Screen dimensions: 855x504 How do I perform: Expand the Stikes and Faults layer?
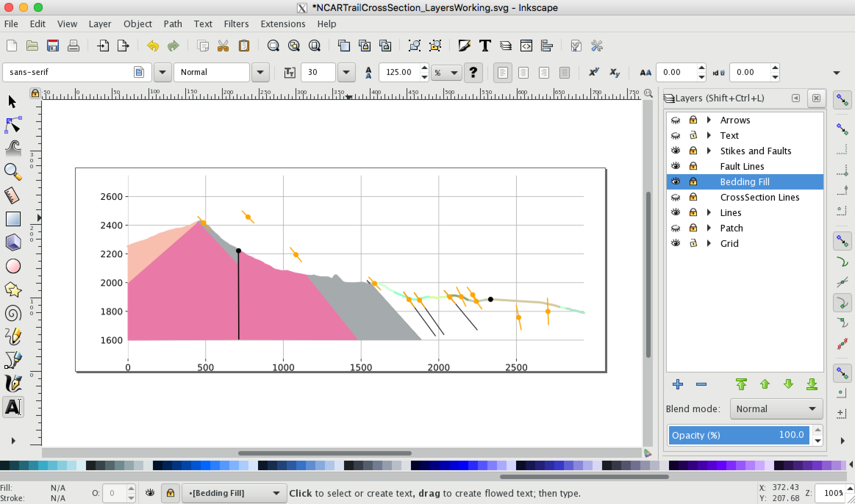[x=709, y=151]
